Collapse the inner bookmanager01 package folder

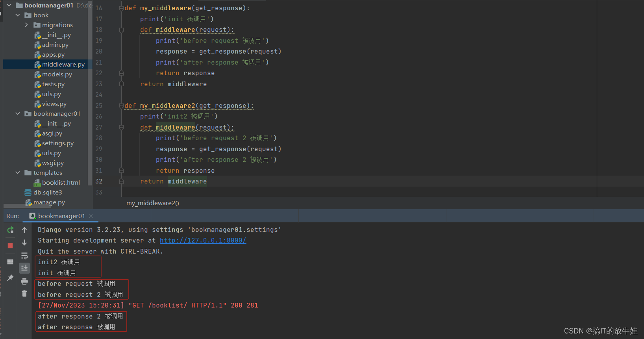(18, 113)
